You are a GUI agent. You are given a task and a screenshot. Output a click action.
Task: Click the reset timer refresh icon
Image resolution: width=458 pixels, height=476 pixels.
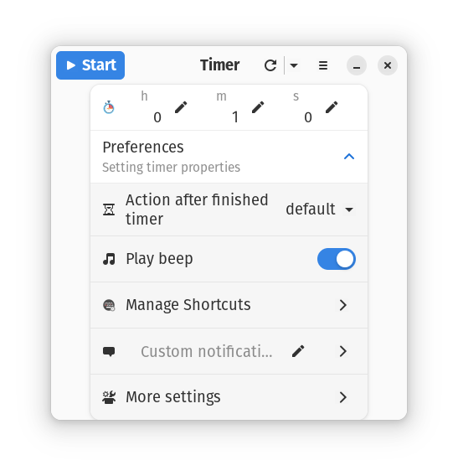270,65
